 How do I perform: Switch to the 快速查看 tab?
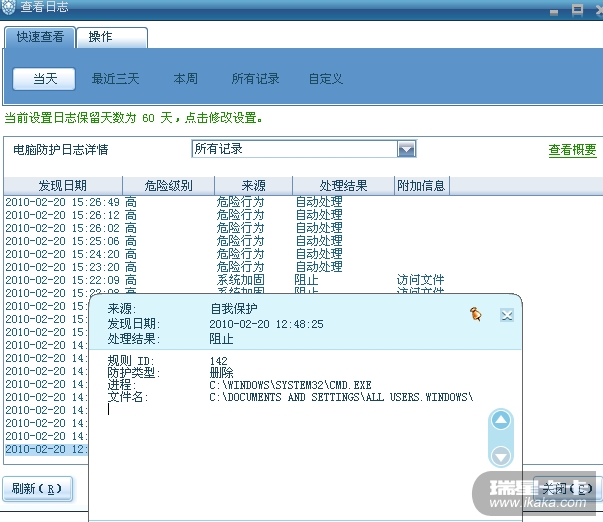pos(40,37)
